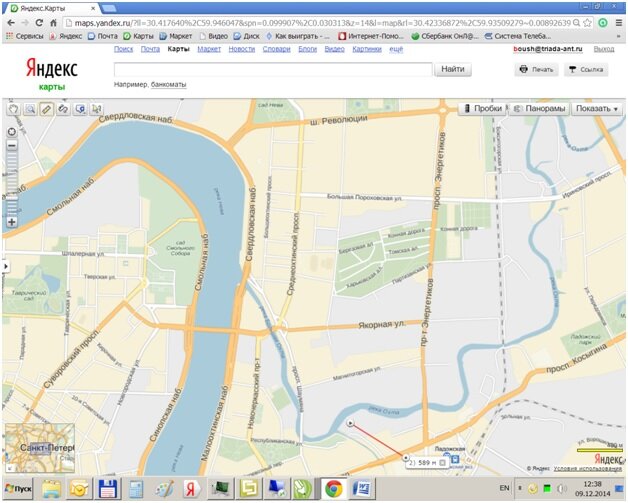Image resolution: width=628 pixels, height=503 pixels.
Task: Open the Диск bookmark
Action: pos(247,36)
